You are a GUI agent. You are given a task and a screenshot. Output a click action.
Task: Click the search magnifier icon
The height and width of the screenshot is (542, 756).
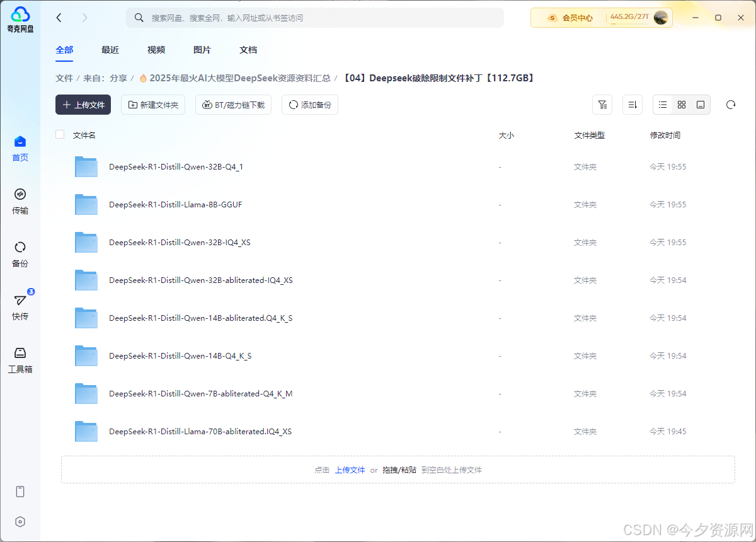coord(139,18)
